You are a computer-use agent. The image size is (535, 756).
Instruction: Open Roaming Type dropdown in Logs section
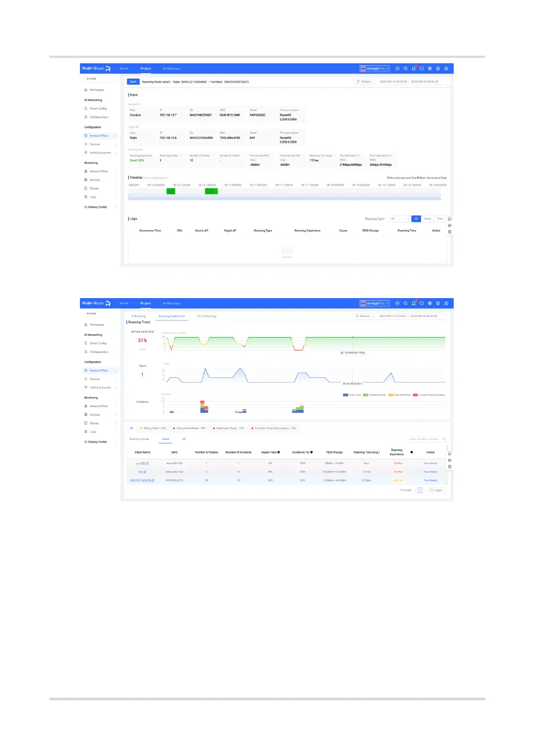click(x=398, y=219)
